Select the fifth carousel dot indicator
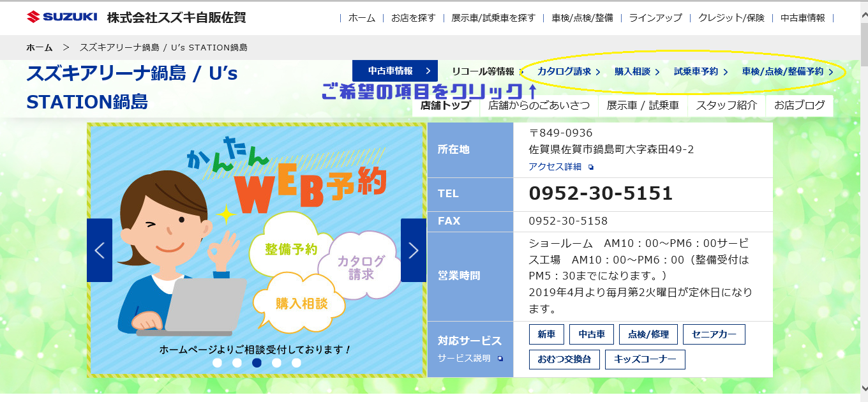This screenshot has width=868, height=402. click(x=296, y=362)
